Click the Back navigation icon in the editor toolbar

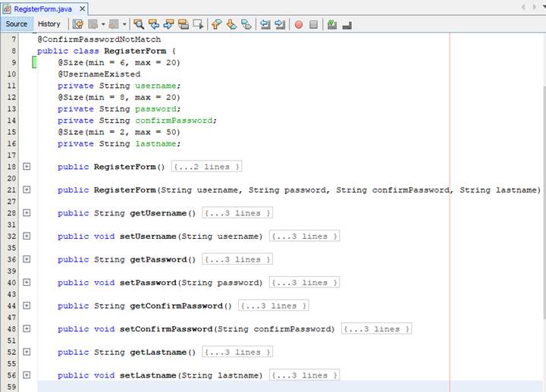coord(93,24)
